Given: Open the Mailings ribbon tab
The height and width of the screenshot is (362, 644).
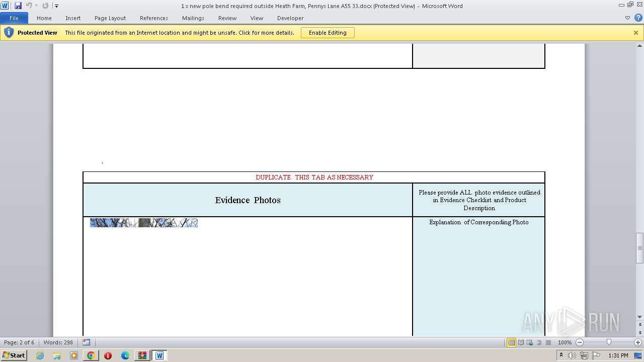Looking at the screenshot, I should (x=193, y=18).
